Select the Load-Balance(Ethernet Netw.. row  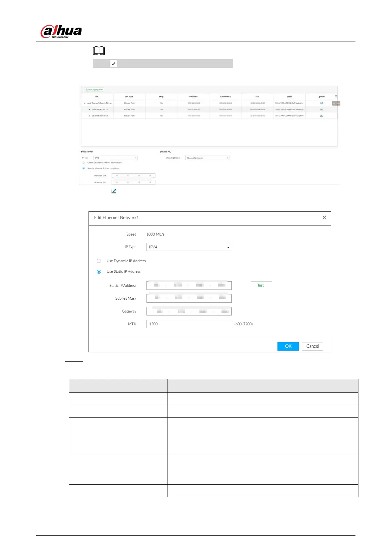209,103
